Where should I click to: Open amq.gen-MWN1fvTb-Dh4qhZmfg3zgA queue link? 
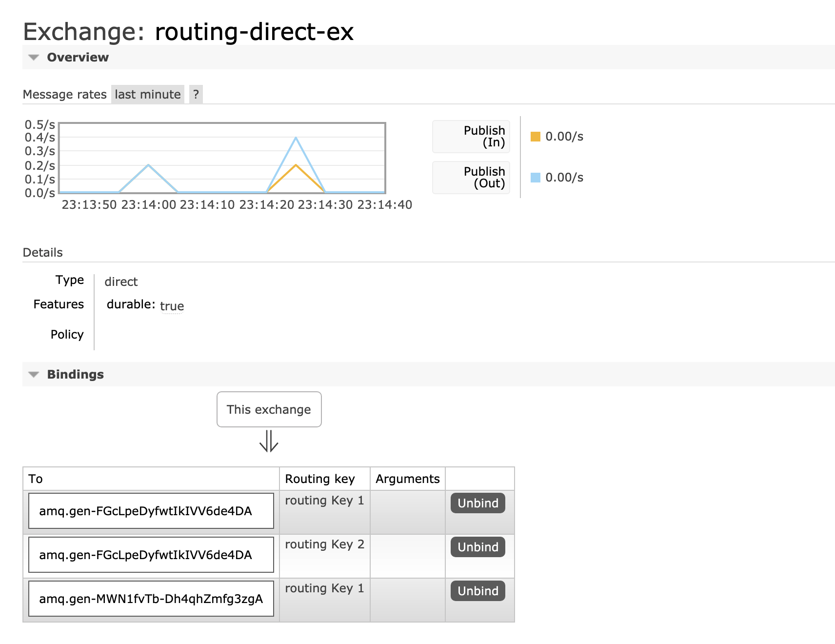(x=151, y=599)
